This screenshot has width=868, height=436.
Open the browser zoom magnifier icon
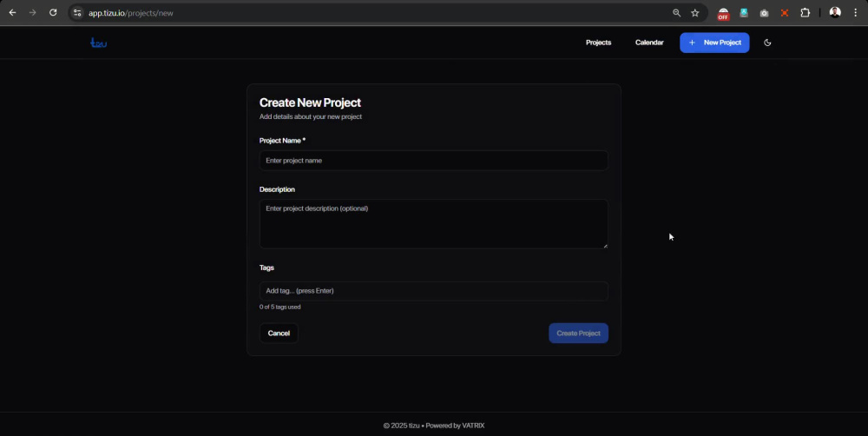[x=676, y=13]
